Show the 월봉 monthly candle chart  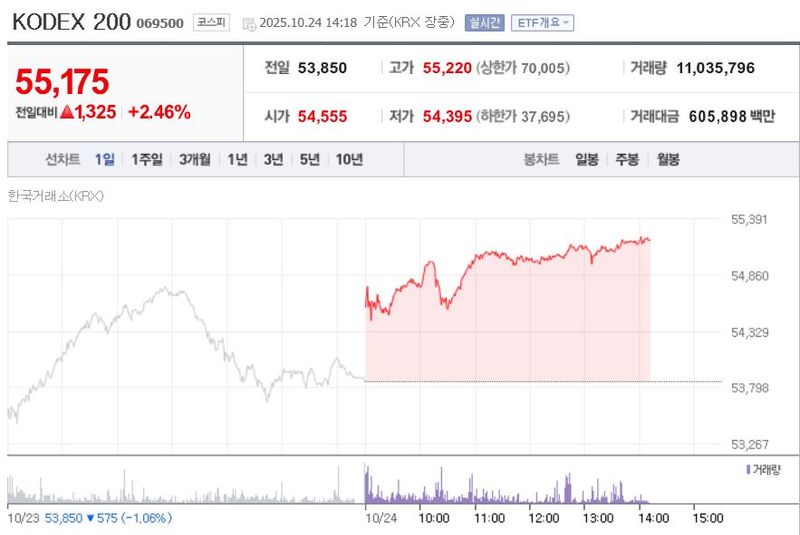coord(668,159)
